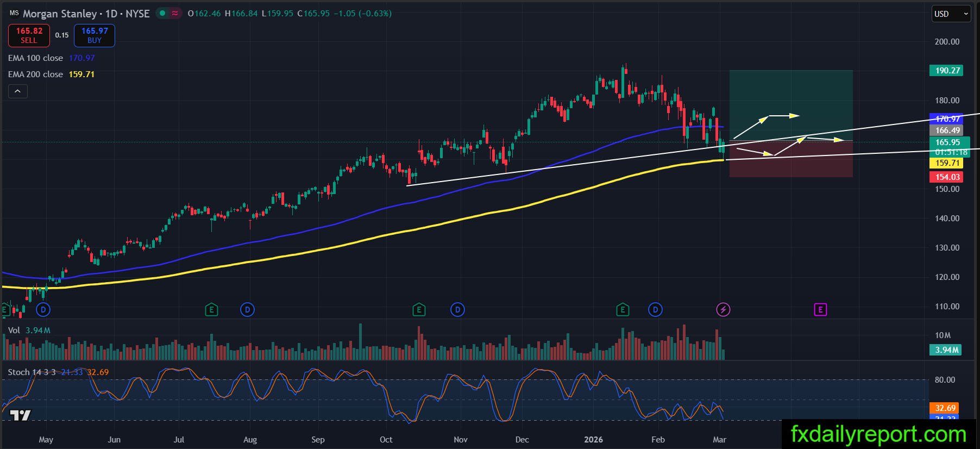Click the Nov label on time axis
The width and height of the screenshot is (980, 449).
460,439
